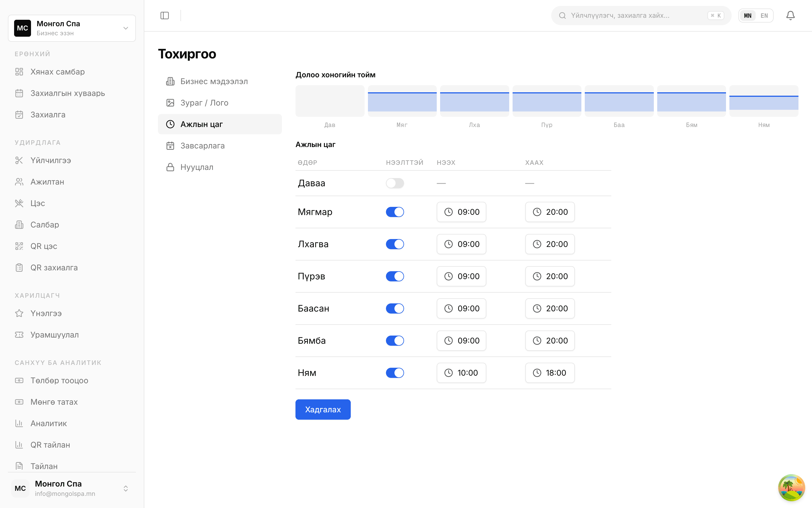The height and width of the screenshot is (508, 812).
Task: Open the Мөнгө татах sidebar link
Action: pos(72,402)
